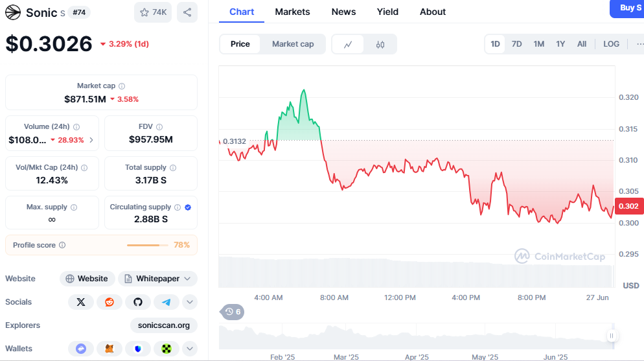
Task: Toggle LOG scale on chart
Action: [x=611, y=44]
